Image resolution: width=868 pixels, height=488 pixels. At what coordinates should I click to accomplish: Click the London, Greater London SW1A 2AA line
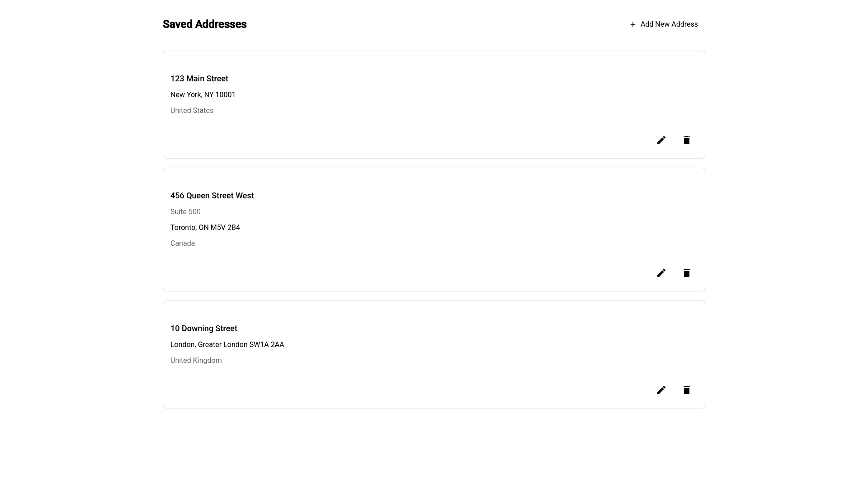click(x=227, y=345)
